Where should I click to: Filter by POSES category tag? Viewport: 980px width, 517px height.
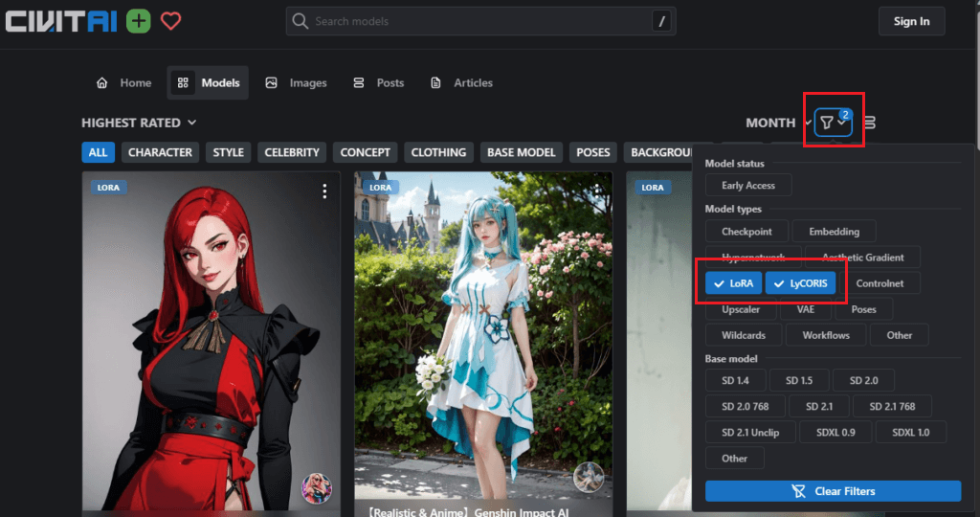593,152
